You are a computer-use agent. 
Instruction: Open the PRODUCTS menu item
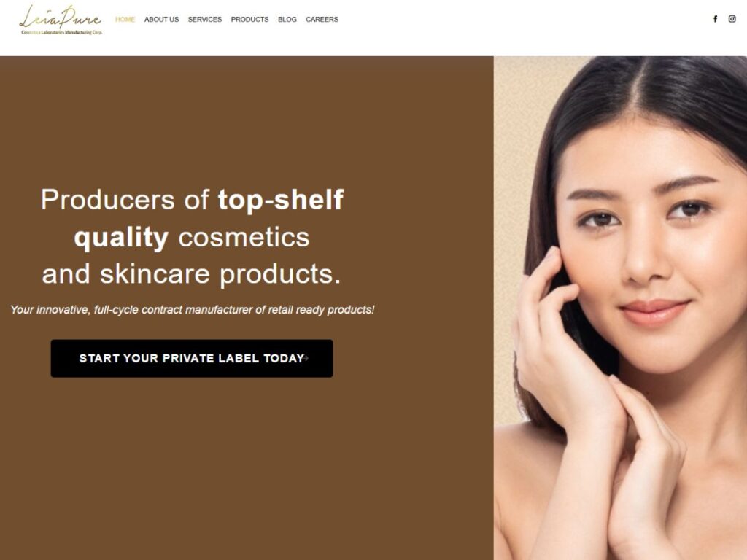[249, 20]
